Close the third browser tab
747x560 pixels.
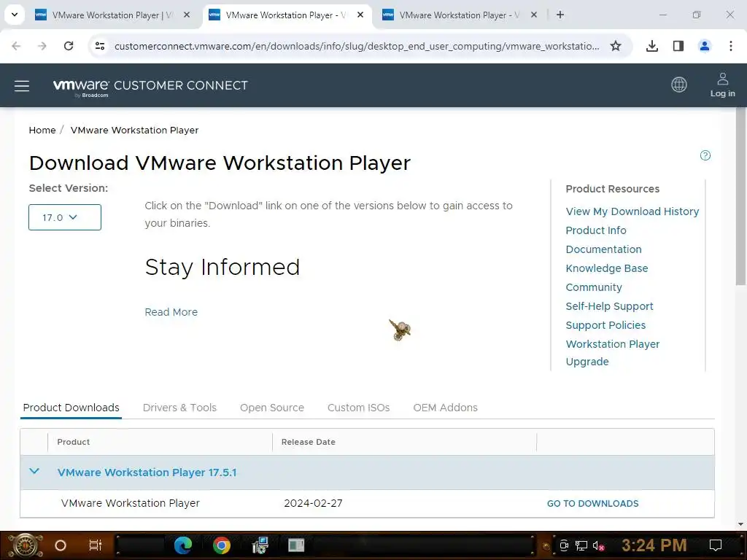(533, 15)
